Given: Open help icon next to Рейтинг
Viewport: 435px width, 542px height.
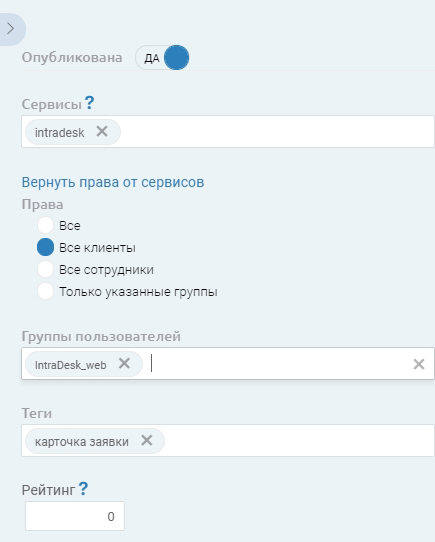Looking at the screenshot, I should 83,489.
